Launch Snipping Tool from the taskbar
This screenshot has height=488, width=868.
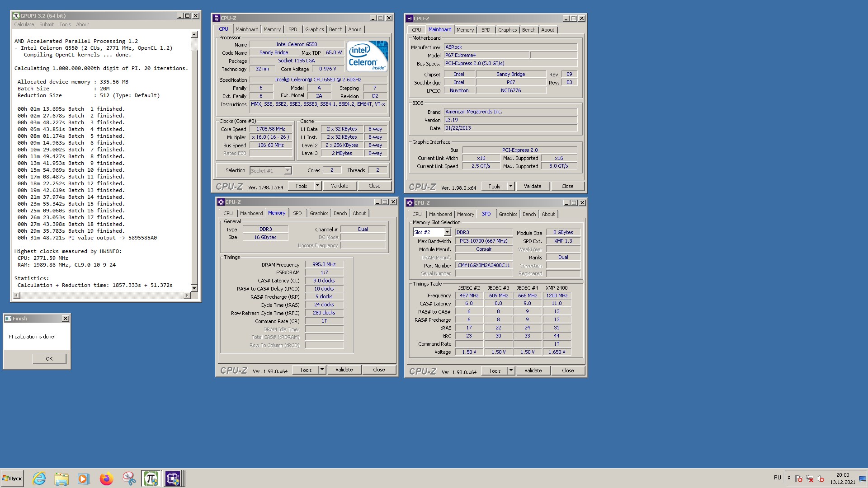[128, 478]
